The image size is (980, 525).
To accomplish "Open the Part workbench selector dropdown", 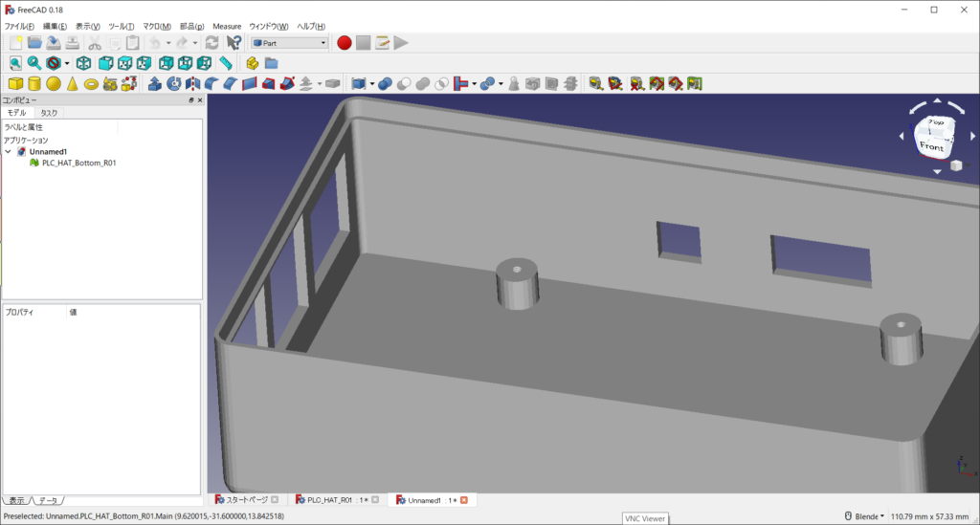I will point(289,42).
